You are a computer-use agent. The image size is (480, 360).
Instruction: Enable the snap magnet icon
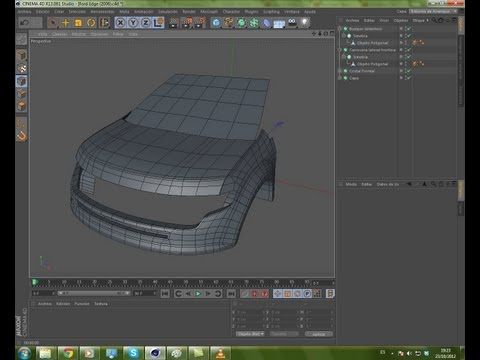click(x=22, y=136)
